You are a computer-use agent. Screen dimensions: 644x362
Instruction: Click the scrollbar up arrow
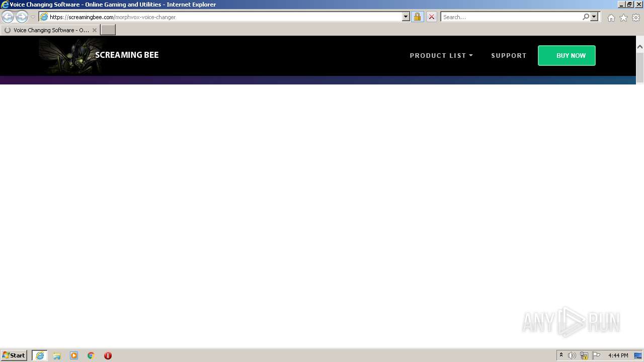640,47
